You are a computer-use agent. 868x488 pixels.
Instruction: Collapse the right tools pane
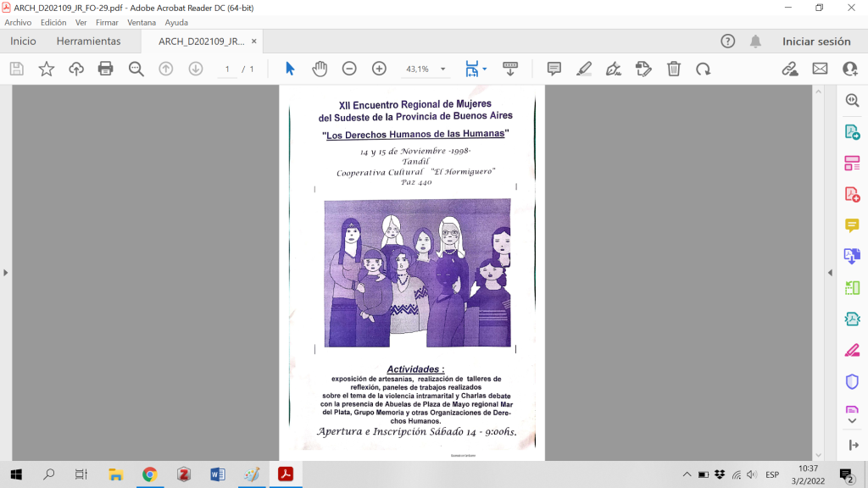point(830,273)
